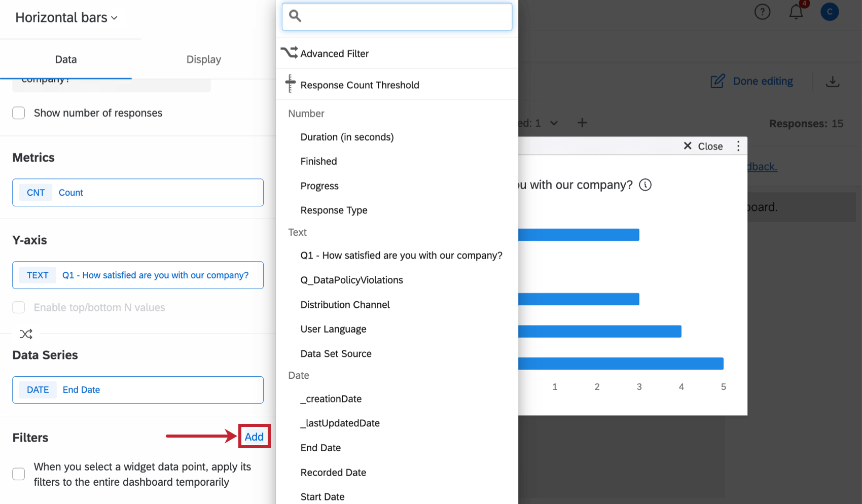Viewport: 862px width, 504px height.
Task: Enable top/bottom N values
Action: click(x=18, y=307)
